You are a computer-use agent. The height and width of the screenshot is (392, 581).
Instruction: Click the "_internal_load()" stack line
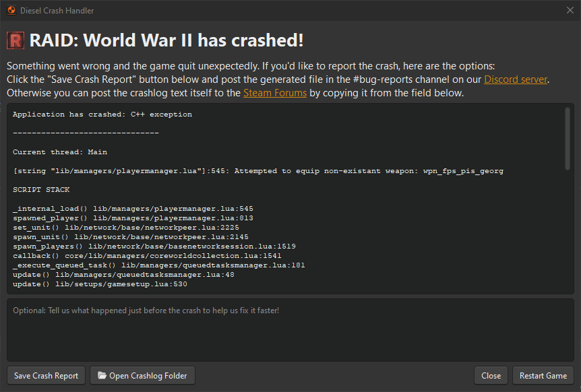[x=133, y=209]
